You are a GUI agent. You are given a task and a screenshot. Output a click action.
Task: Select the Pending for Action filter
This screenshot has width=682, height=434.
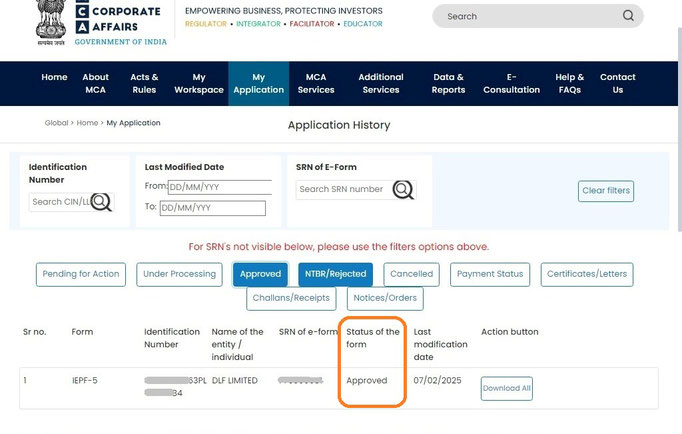81,274
